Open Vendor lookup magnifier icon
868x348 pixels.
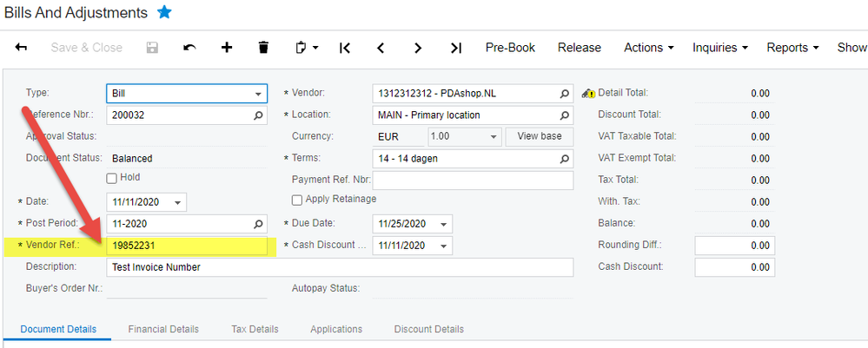[x=564, y=93]
